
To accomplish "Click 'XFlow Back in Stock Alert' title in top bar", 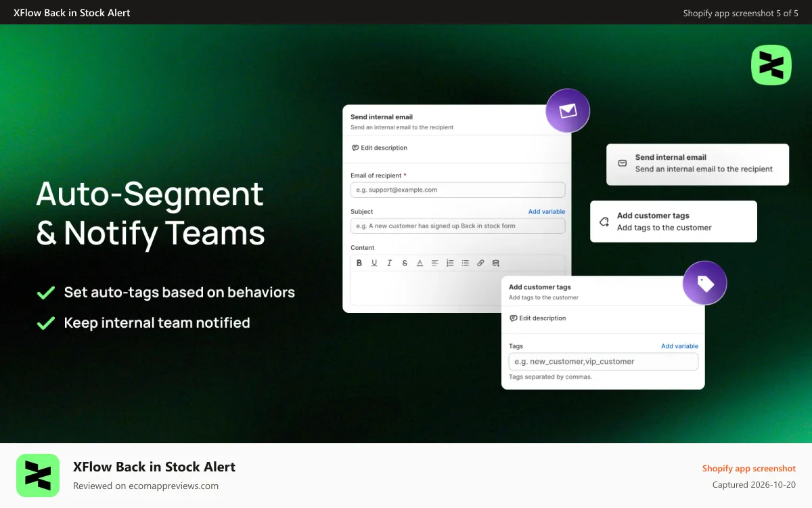I will pos(72,13).
